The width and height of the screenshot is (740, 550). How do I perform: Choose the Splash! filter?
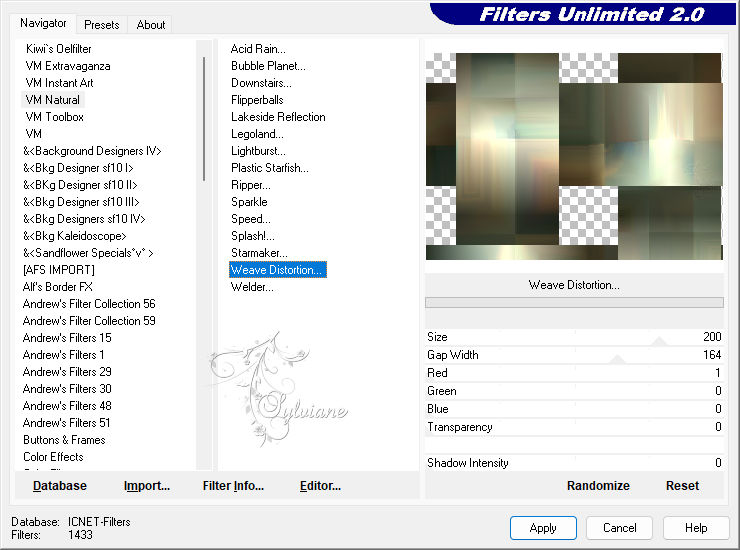tap(252, 236)
